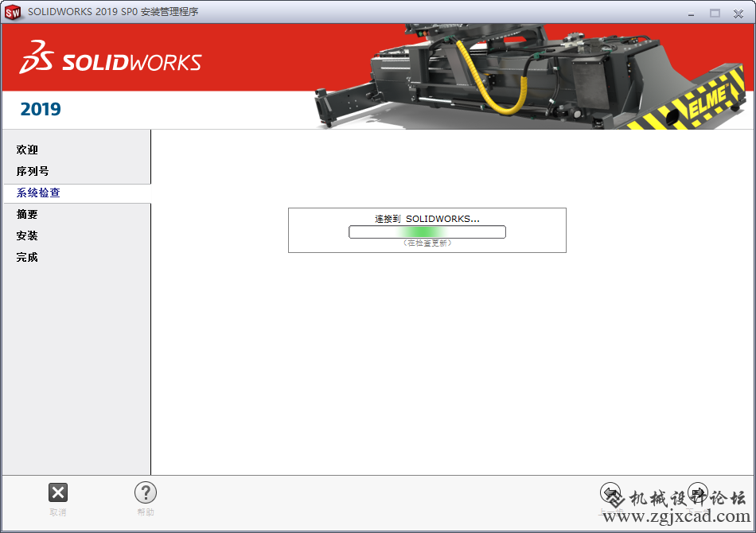The image size is (756, 533).
Task: Select the 安装 step in sidebar
Action: [x=27, y=235]
